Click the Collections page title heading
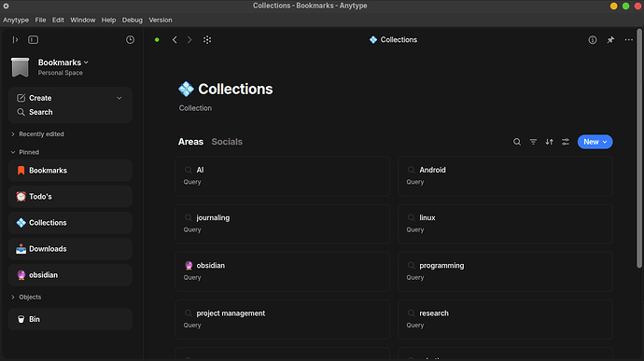The width and height of the screenshot is (644, 361). [x=235, y=90]
